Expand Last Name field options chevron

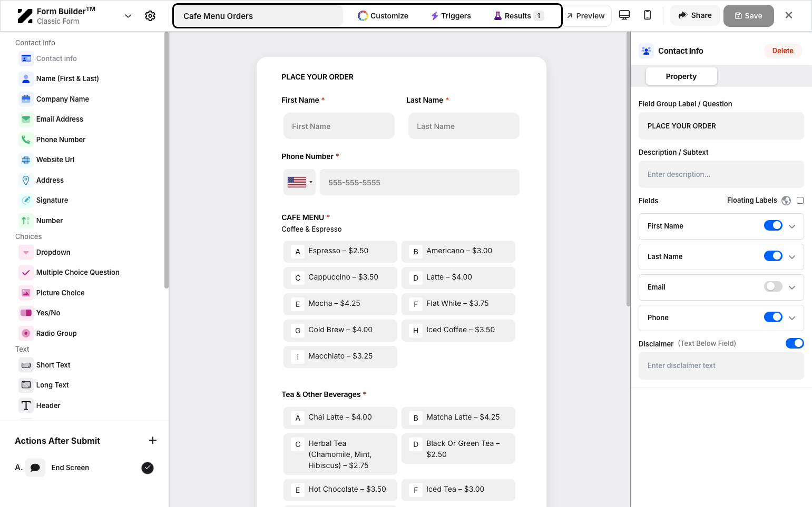tap(792, 257)
